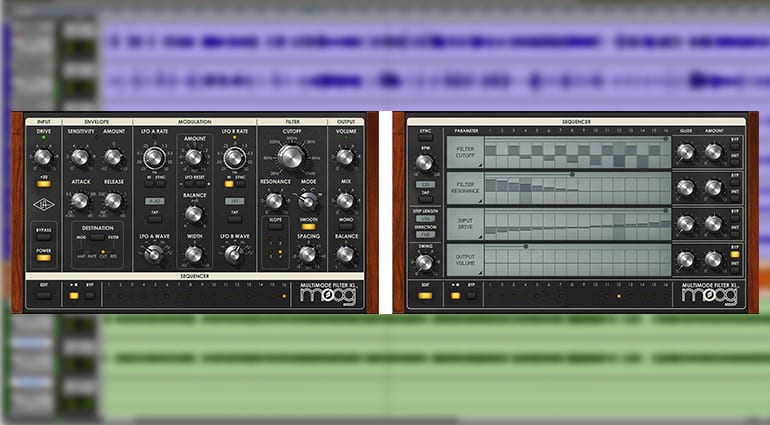
Task: Toggle the LFO A HI button
Action: [149, 184]
